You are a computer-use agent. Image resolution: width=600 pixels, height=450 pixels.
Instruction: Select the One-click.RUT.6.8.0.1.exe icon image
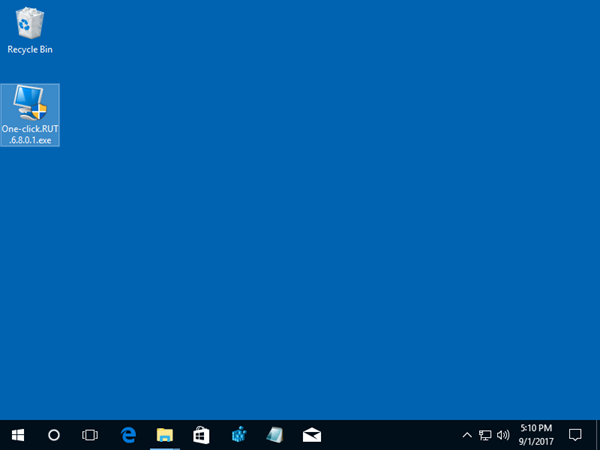click(30, 105)
